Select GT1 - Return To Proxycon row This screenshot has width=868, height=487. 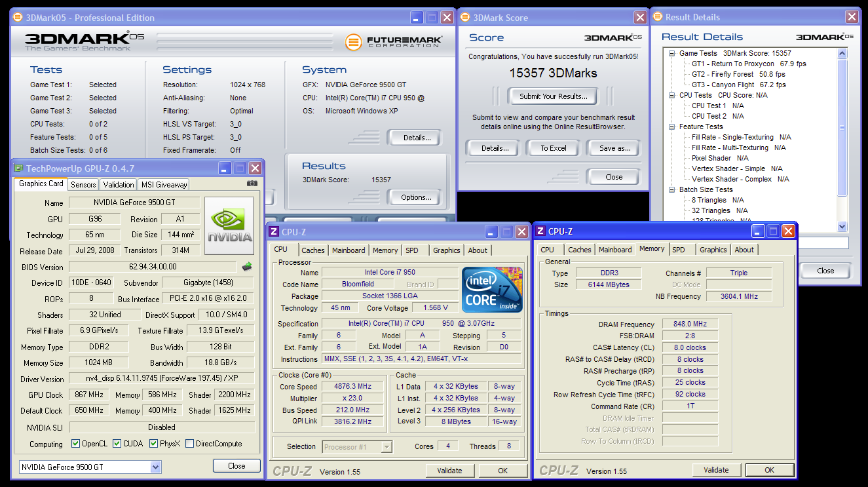click(749, 64)
